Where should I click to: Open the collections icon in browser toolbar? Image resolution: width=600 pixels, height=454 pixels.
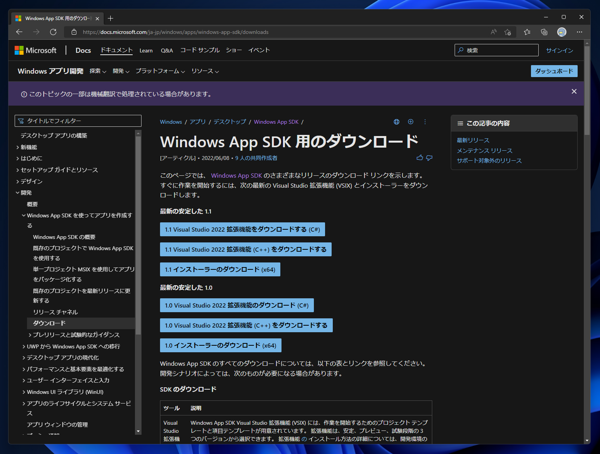[544, 32]
